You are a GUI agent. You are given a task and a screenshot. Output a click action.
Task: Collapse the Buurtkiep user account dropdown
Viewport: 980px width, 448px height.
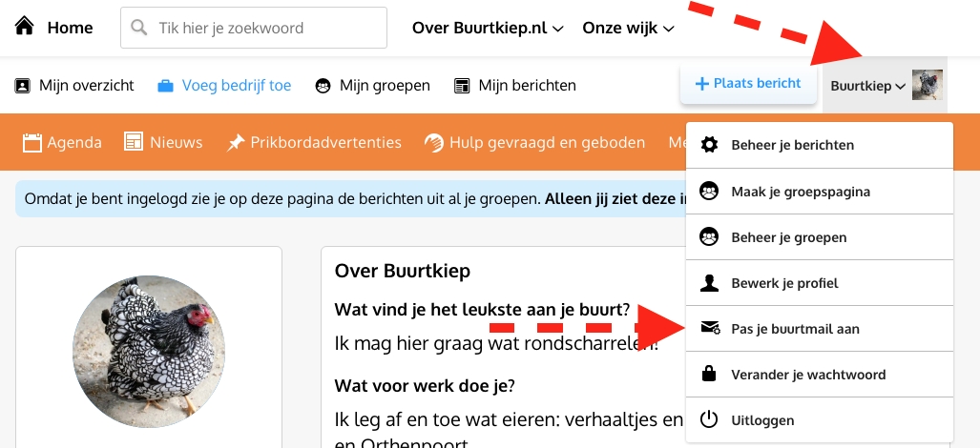point(884,86)
